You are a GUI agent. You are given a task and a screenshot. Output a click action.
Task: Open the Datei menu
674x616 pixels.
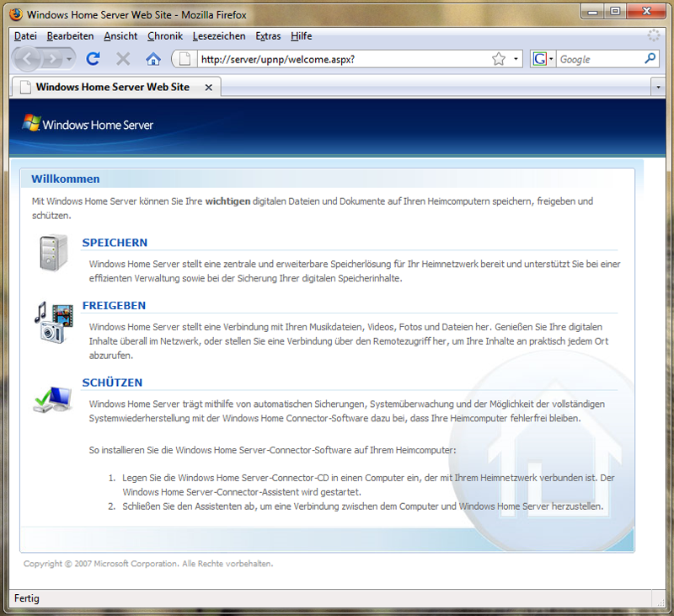(x=25, y=36)
